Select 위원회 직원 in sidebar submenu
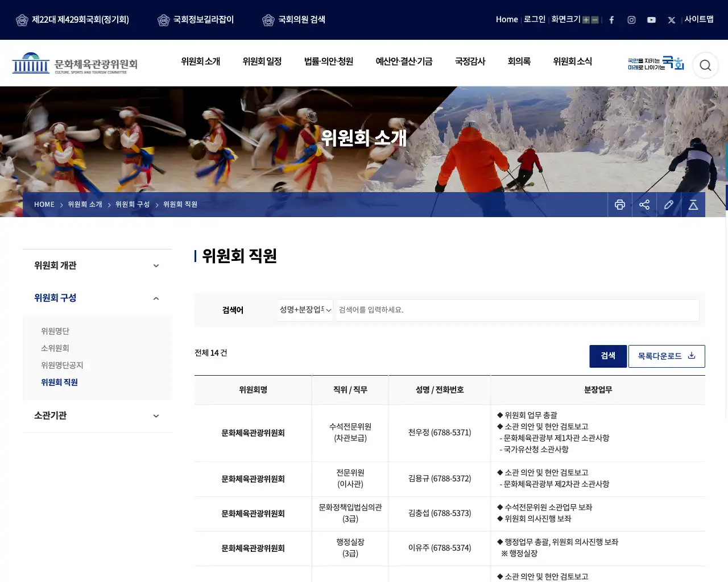Screen dimensions: 728x582 pos(59,383)
